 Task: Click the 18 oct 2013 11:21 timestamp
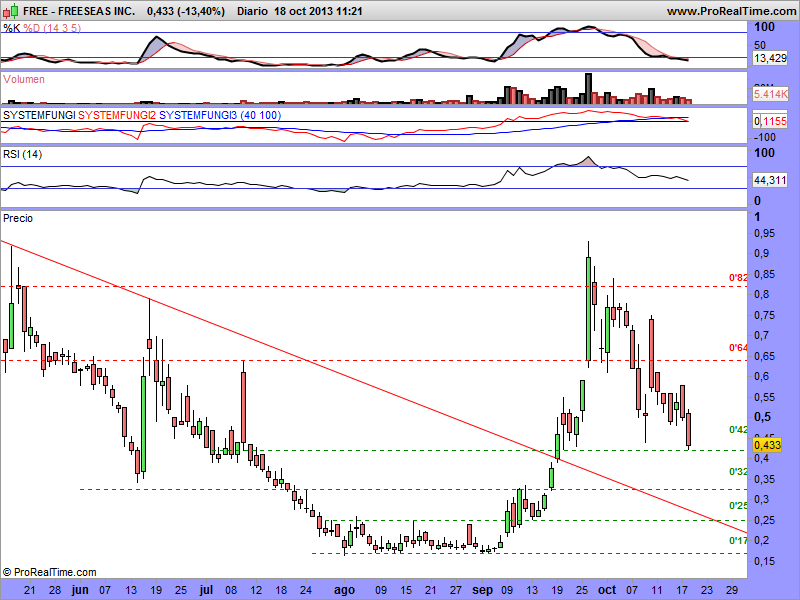point(318,11)
